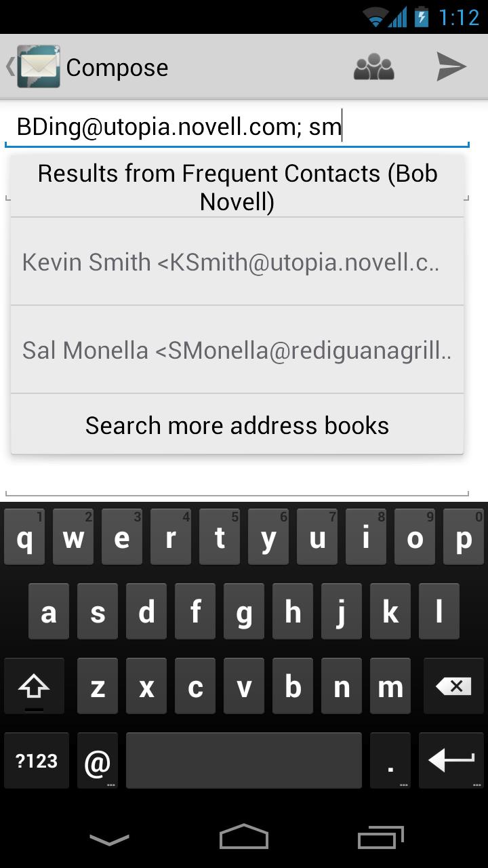Tap the Send arrow icon
This screenshot has height=868, width=488.
pos(451,66)
